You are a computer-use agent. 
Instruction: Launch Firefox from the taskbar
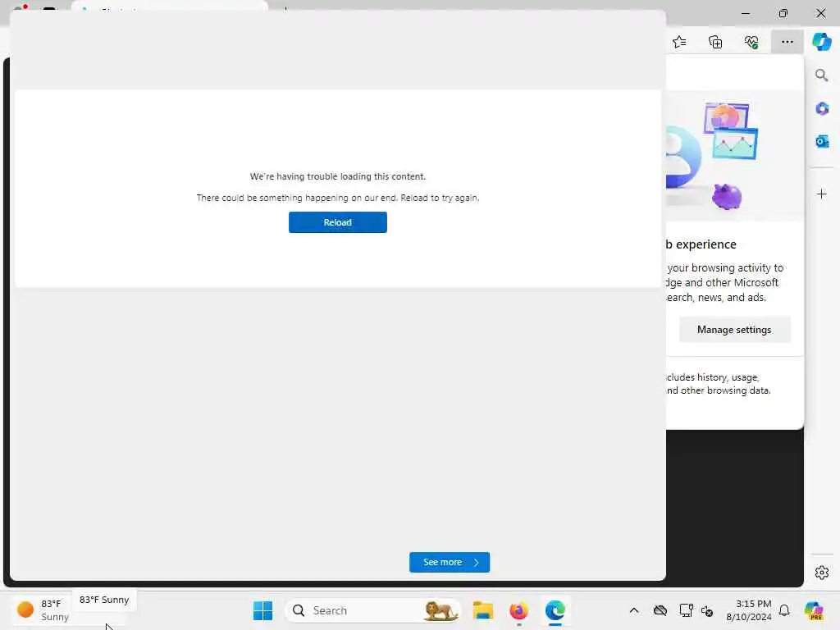(518, 610)
